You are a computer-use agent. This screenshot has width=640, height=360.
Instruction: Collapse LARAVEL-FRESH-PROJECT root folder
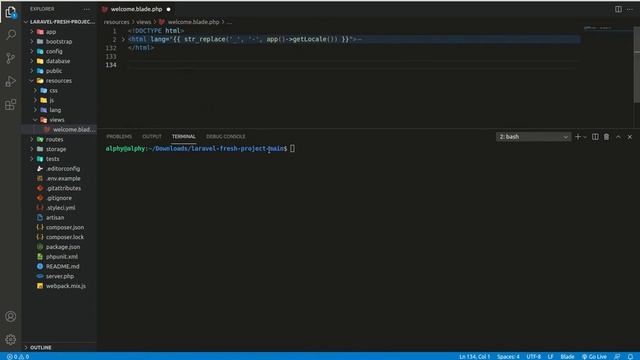61,22
